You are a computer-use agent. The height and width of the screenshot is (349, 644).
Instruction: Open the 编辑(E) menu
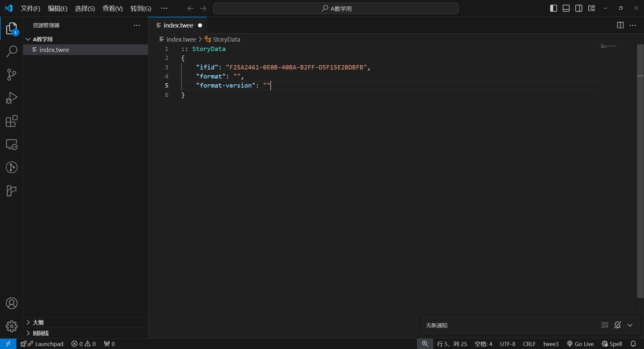(x=58, y=8)
